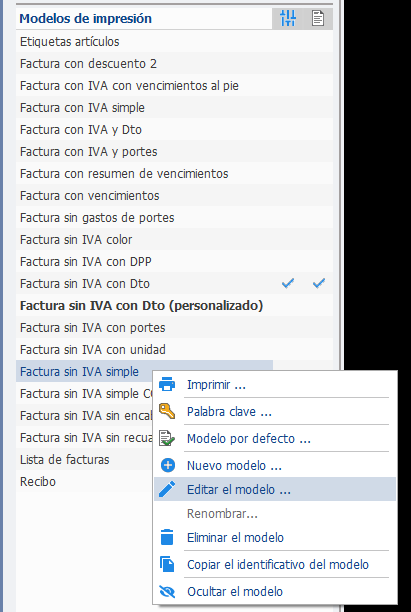Toggle the crossed-eye Ocultar el modelo icon

coord(167,591)
